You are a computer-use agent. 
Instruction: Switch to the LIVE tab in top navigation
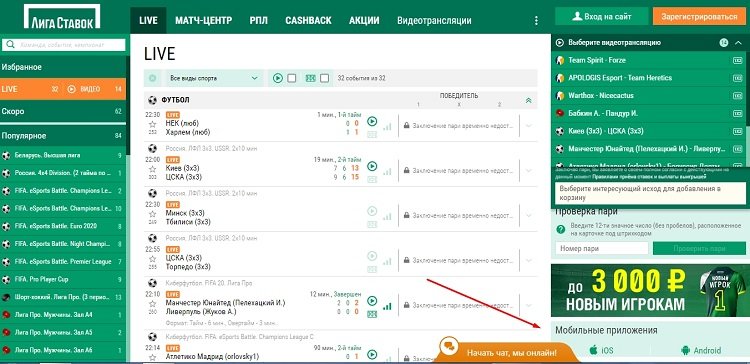click(x=148, y=21)
